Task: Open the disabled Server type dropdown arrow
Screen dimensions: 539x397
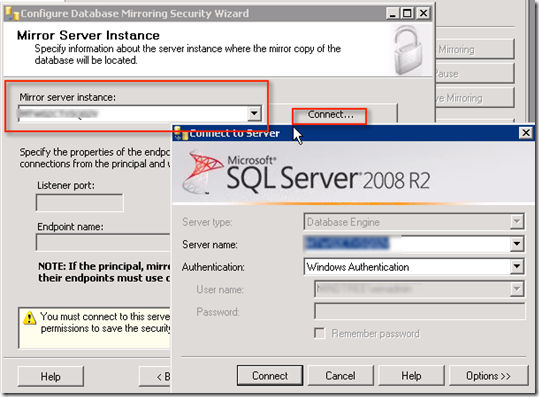Action: pos(517,222)
